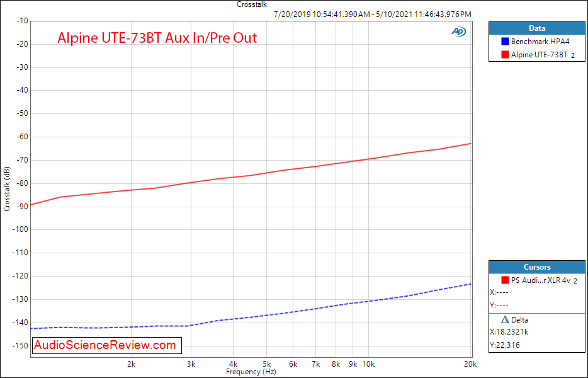Click the Delta X value 18.2321k
This screenshot has height=378, width=588.
pyautogui.click(x=509, y=332)
